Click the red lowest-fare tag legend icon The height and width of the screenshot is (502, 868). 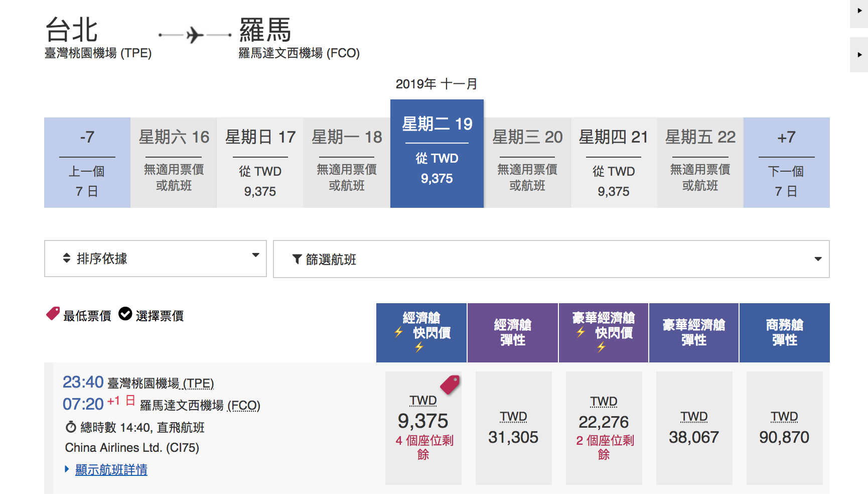tap(53, 314)
